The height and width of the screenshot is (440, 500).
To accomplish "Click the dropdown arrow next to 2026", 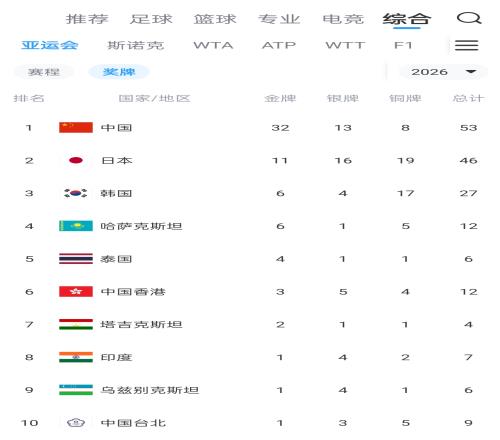I will click(471, 72).
